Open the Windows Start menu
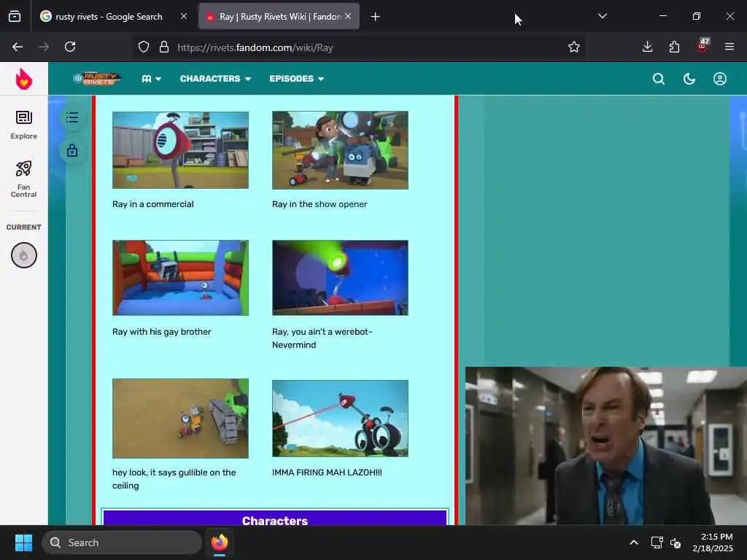The height and width of the screenshot is (560, 747). click(23, 542)
